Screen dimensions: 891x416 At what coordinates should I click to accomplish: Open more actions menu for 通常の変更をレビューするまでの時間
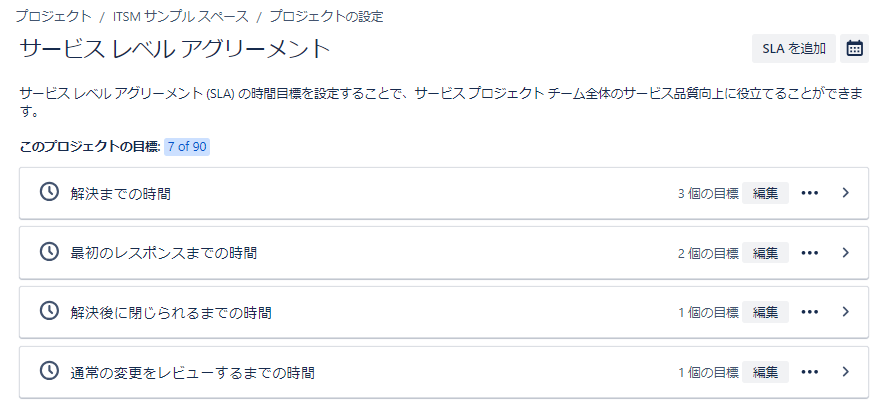810,372
